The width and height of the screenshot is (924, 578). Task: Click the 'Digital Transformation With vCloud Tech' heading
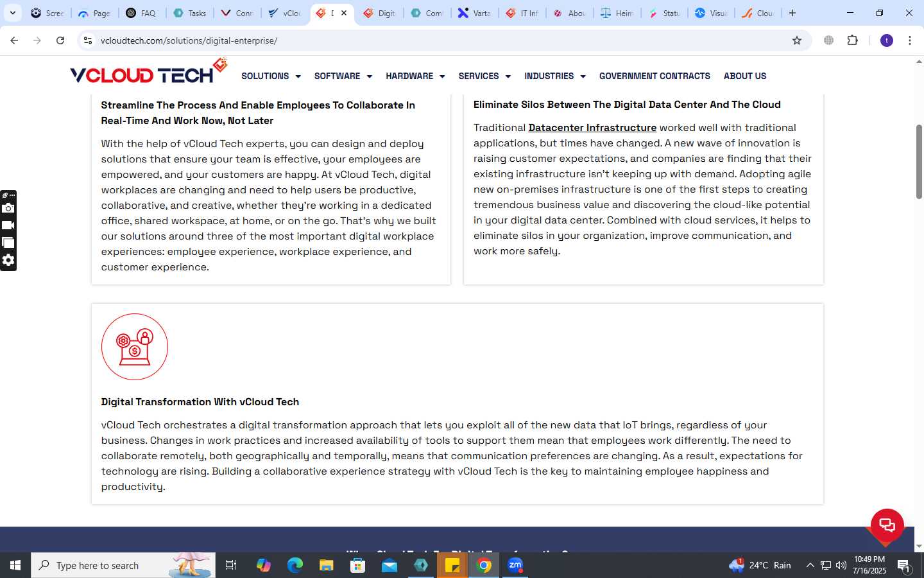pos(200,402)
